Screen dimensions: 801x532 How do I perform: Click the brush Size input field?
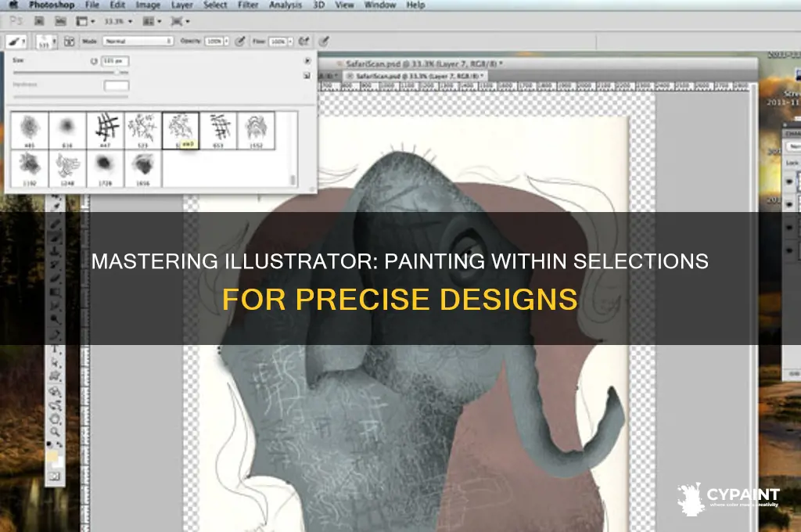pos(115,61)
